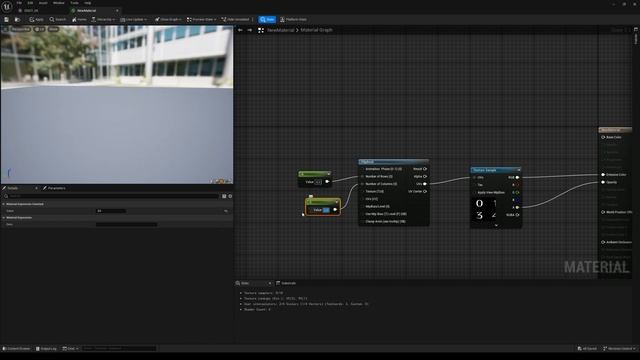Collapse the Material Expression Constant section
The image size is (640, 360).
4,204
